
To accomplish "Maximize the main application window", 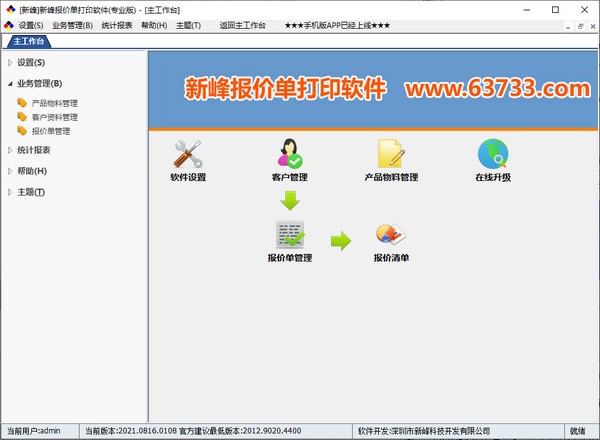I will pos(556,10).
